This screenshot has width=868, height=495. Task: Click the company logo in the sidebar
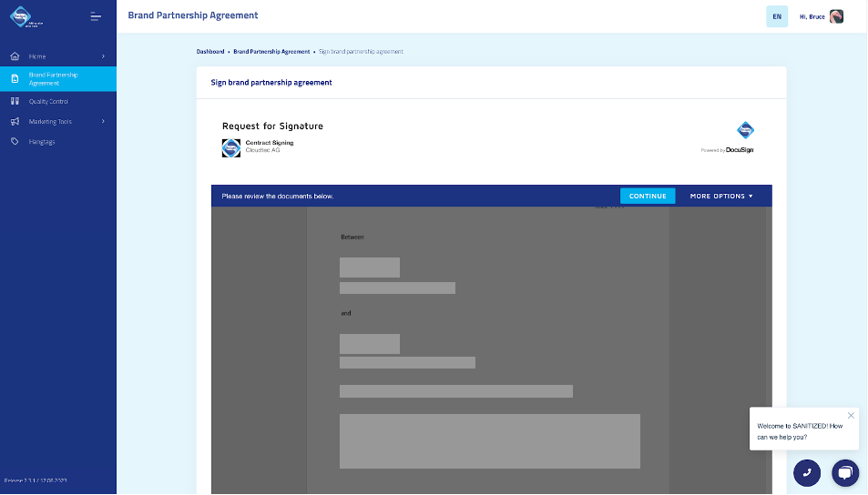click(26, 16)
